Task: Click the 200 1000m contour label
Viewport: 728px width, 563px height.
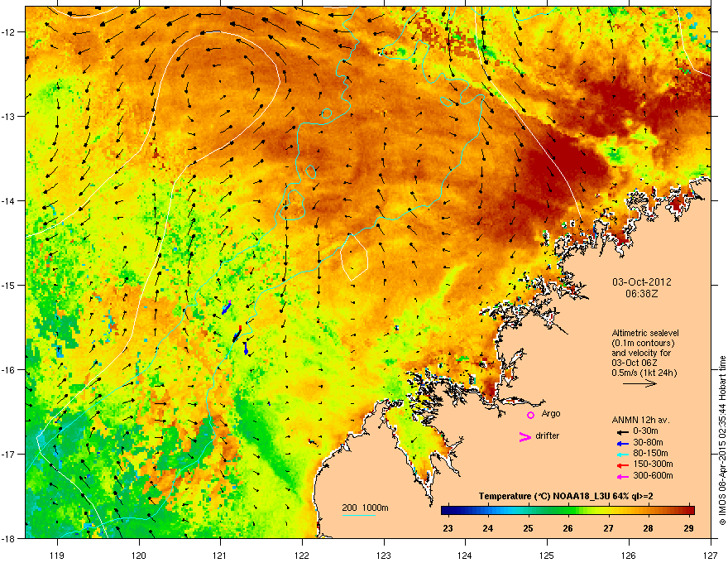Action: pyautogui.click(x=365, y=508)
